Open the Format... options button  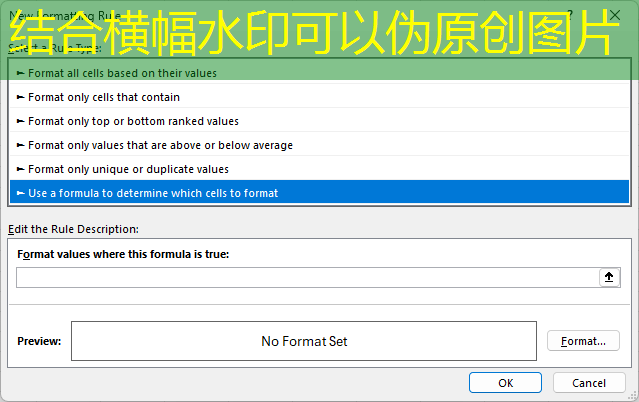(x=583, y=341)
